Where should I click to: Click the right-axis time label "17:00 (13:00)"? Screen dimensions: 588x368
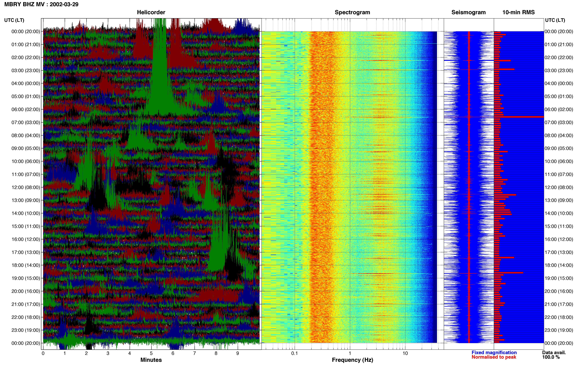(x=559, y=252)
